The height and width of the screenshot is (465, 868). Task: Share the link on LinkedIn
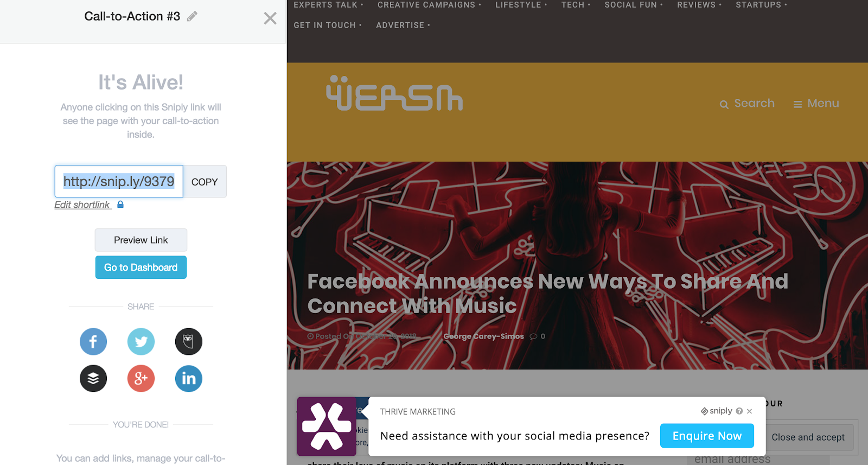click(189, 379)
